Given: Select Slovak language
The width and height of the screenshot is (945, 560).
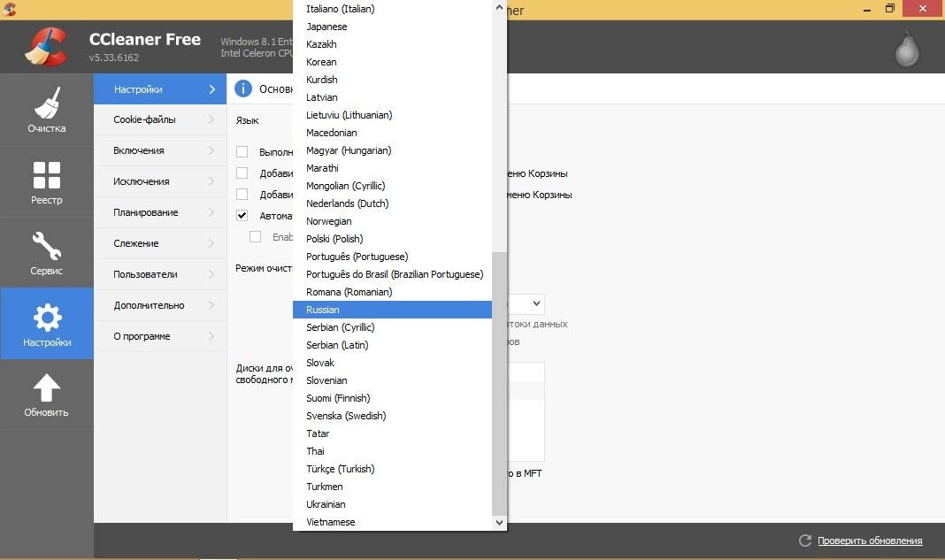Looking at the screenshot, I should [x=392, y=363].
